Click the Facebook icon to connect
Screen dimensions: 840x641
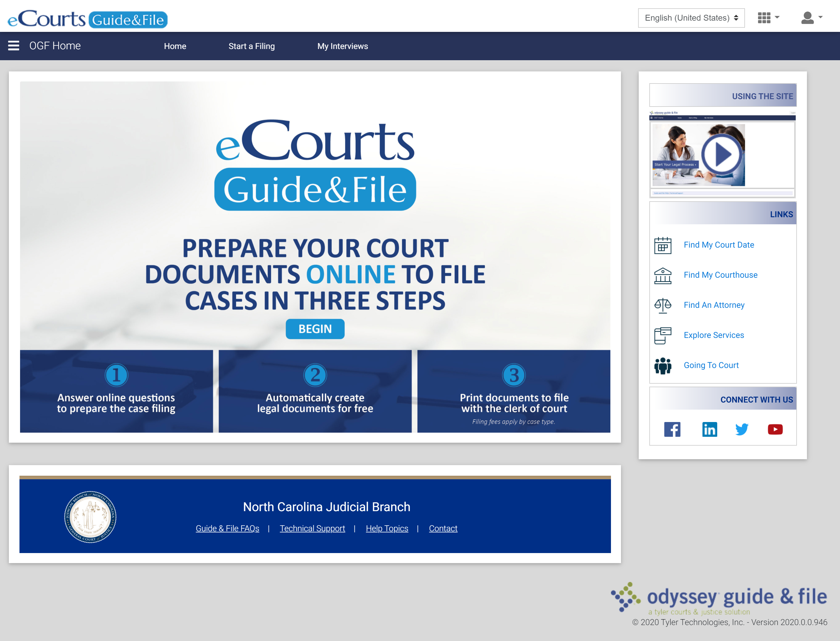pos(672,429)
